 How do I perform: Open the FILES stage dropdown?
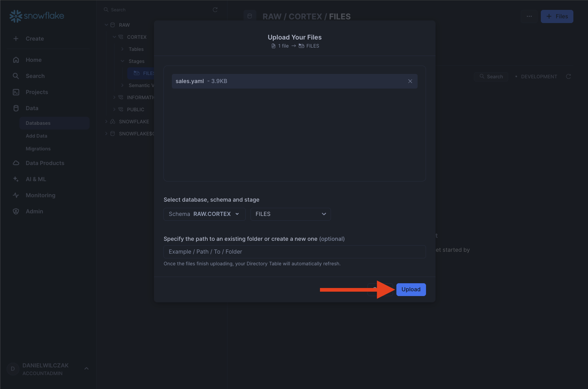click(x=291, y=214)
